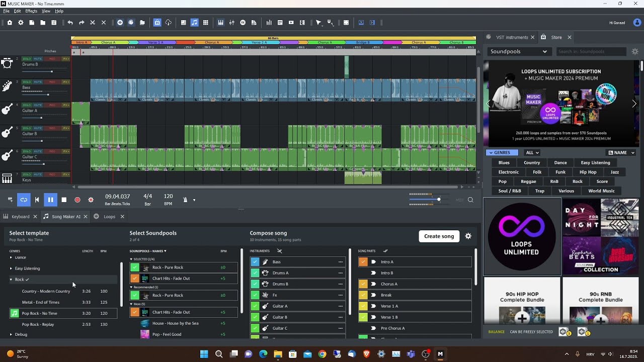Viewport: 644px width, 362px height.
Task: Expand the Debug genre node
Action: [x=11, y=334]
